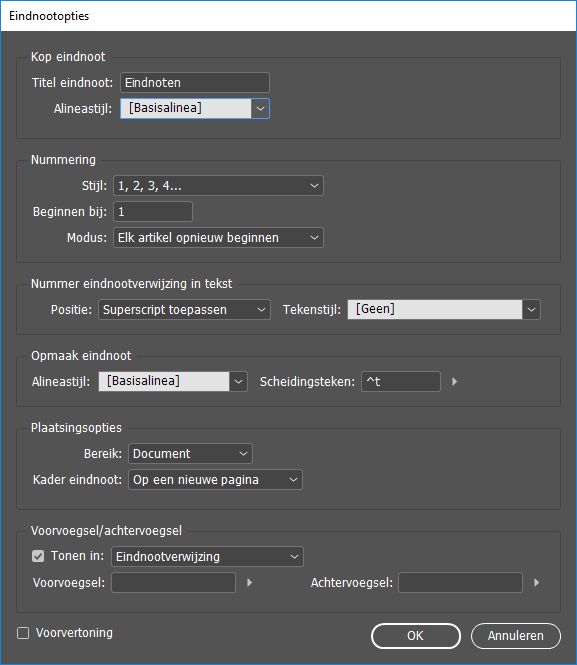The width and height of the screenshot is (577, 665).
Task: Enable the Voorvertoning checkbox
Action: click(23, 633)
